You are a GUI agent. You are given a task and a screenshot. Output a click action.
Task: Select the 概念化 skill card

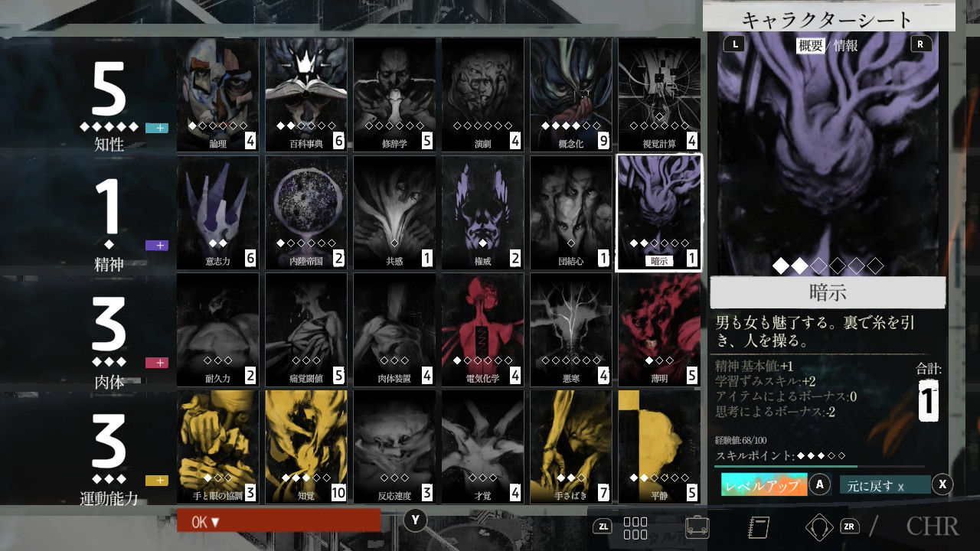[571, 95]
